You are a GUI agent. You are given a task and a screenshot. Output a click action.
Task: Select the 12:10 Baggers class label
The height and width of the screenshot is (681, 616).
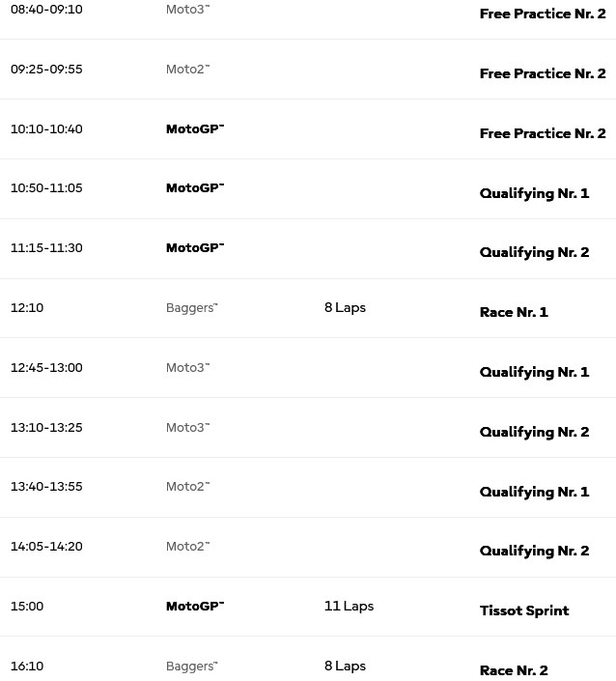click(191, 308)
